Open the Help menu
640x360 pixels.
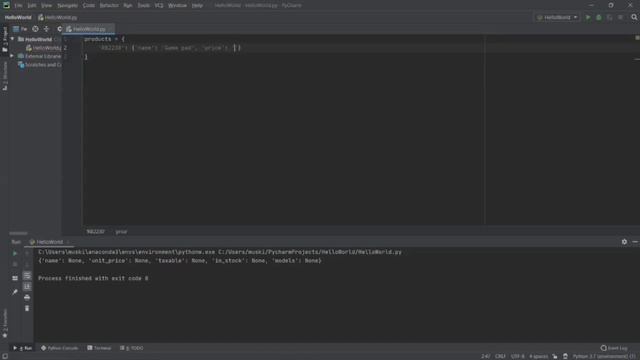coord(197,6)
